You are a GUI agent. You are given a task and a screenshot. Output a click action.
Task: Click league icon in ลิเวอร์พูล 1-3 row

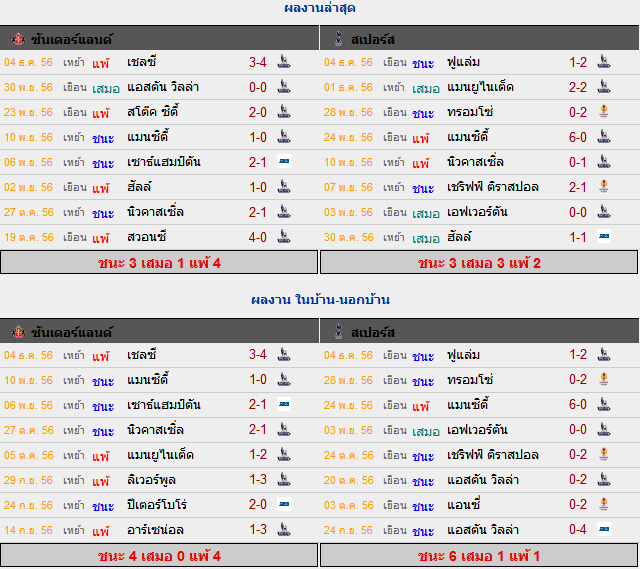284,479
